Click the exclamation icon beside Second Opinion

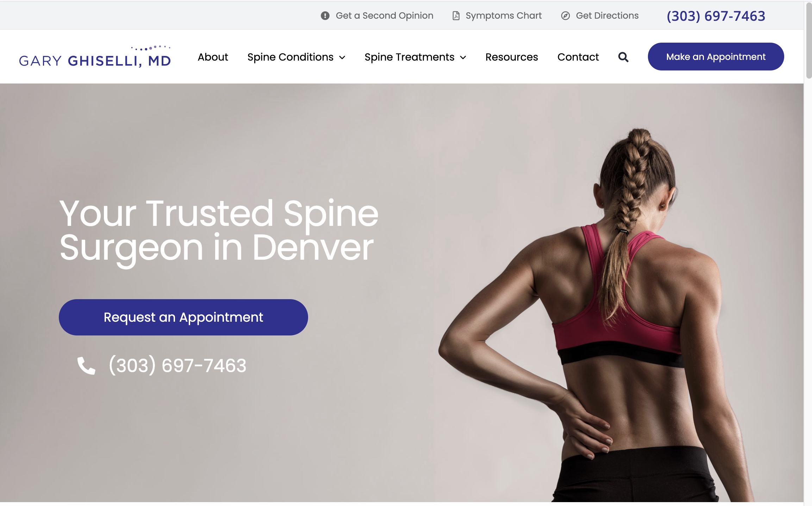tap(325, 16)
